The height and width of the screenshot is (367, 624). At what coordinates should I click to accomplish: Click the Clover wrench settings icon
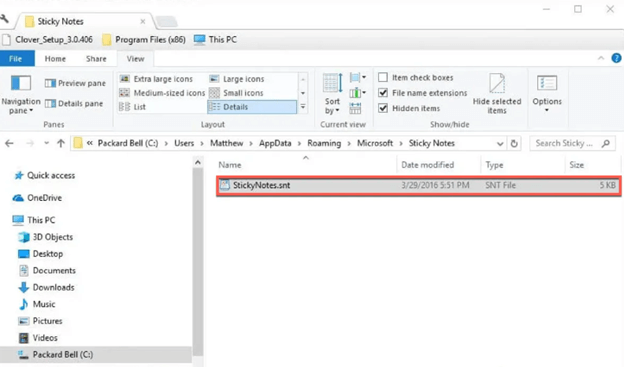click(x=5, y=19)
